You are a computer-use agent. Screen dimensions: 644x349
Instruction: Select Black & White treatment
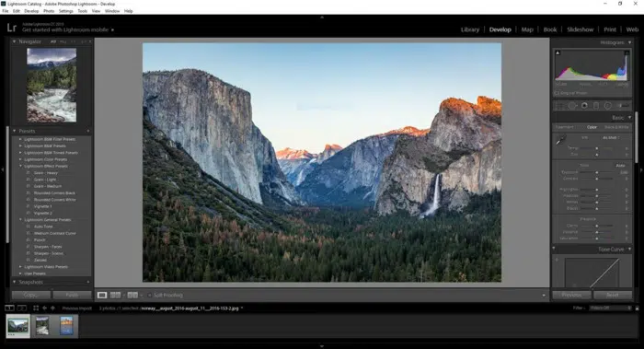(616, 127)
